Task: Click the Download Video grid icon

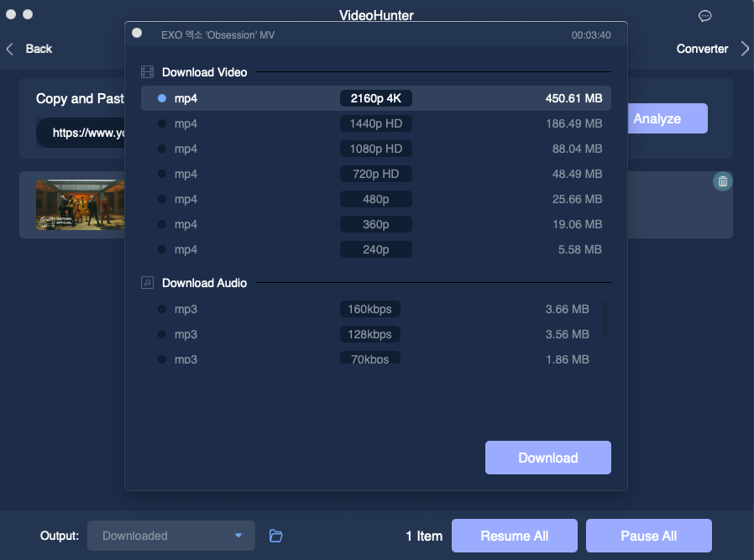Action: click(x=148, y=72)
